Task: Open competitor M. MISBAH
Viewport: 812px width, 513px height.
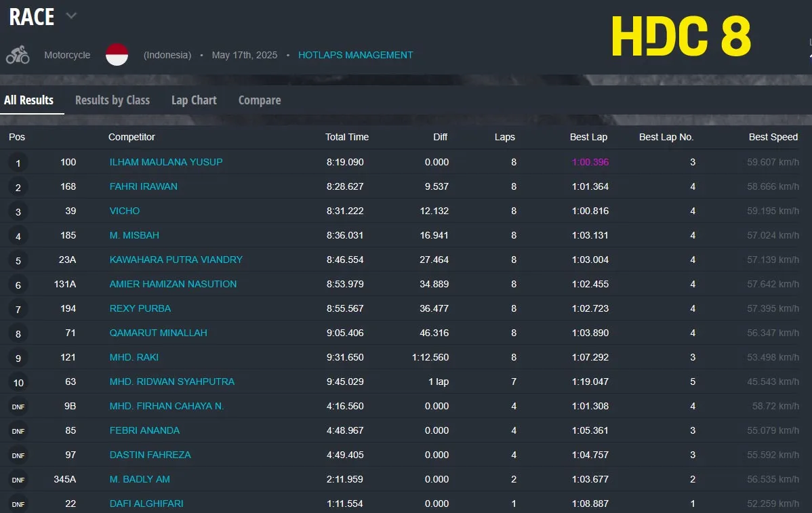Action: pyautogui.click(x=134, y=235)
